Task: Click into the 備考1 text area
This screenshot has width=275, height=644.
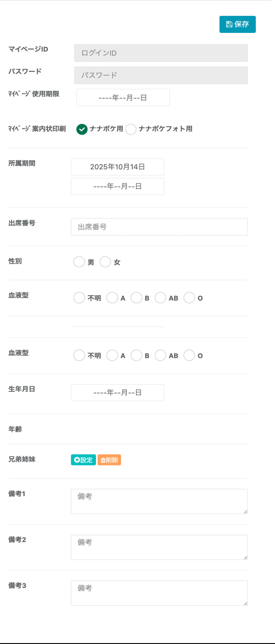Action: point(159,501)
